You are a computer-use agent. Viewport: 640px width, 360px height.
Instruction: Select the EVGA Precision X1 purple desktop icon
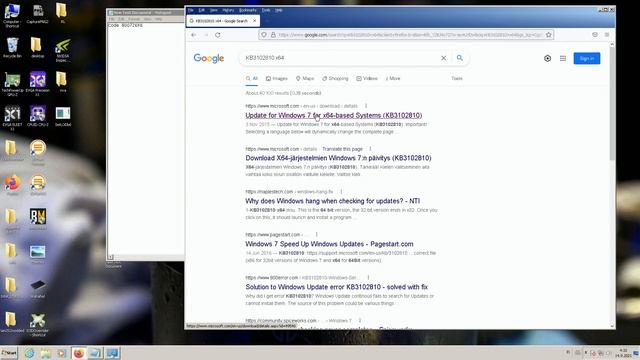(38, 84)
